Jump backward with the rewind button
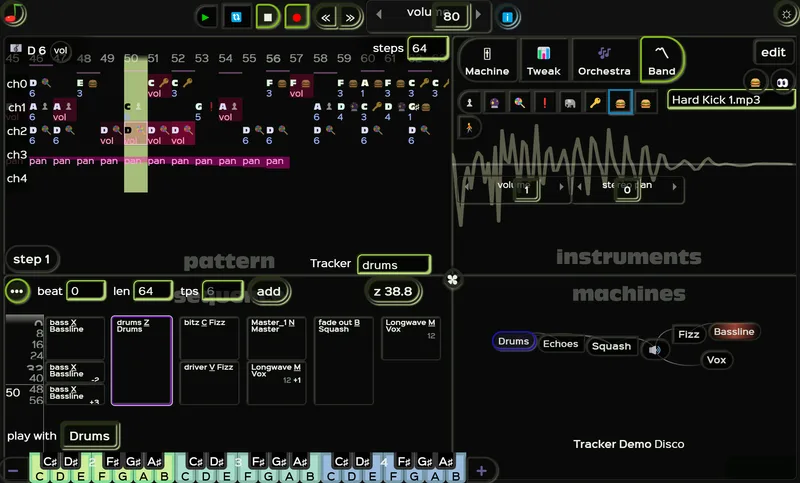The width and height of the screenshot is (800, 483). [x=326, y=18]
